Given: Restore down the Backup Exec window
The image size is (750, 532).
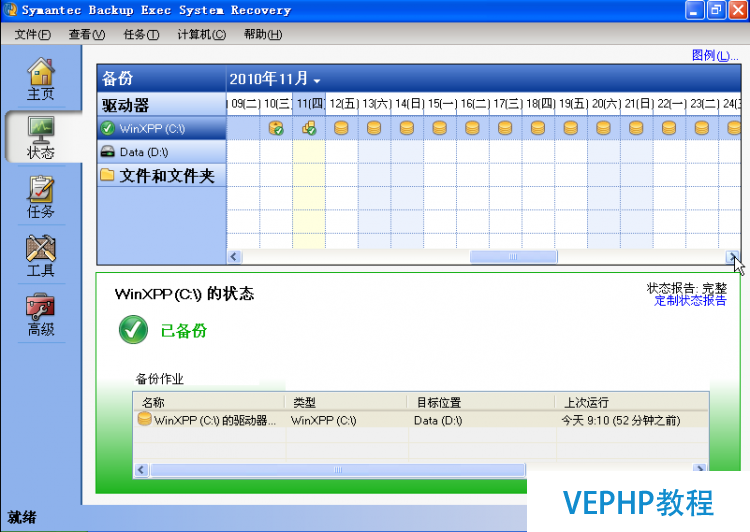Looking at the screenshot, I should tap(716, 11).
